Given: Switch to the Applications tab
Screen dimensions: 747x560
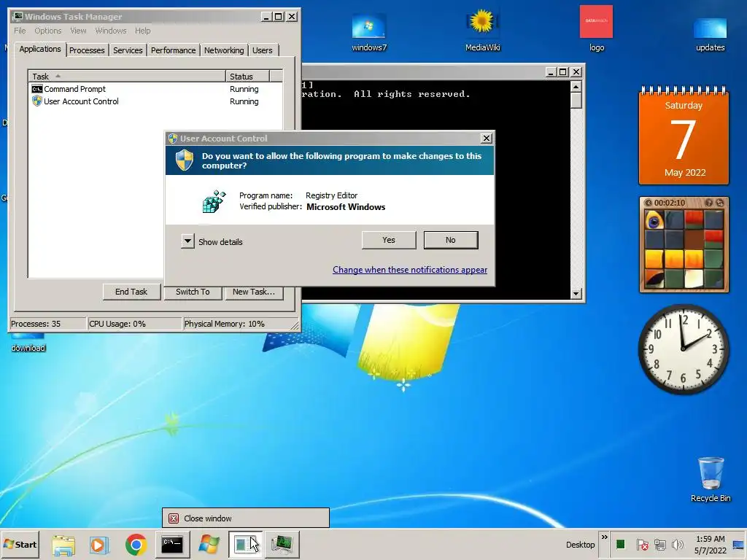Looking at the screenshot, I should 40,49.
